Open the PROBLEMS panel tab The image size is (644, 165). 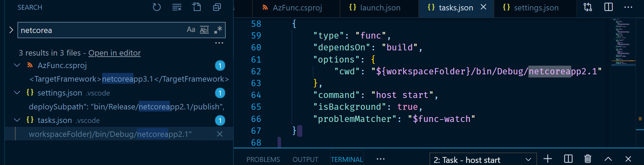tap(263, 159)
